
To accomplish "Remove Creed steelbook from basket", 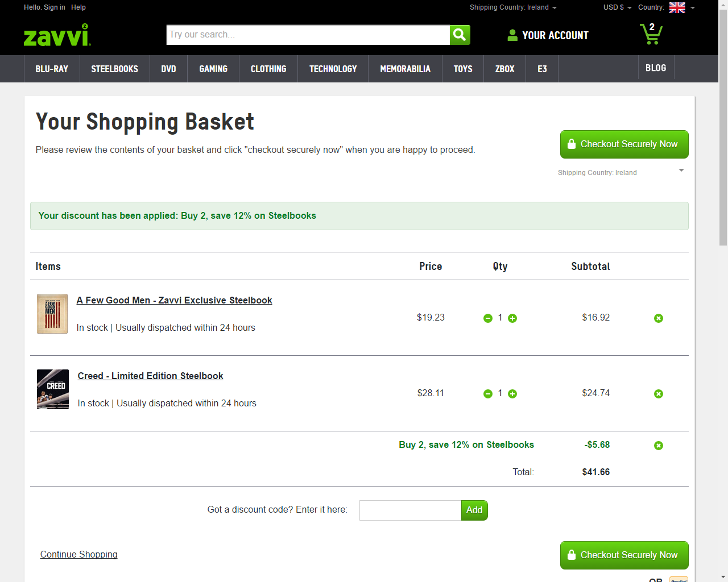I will 659,394.
